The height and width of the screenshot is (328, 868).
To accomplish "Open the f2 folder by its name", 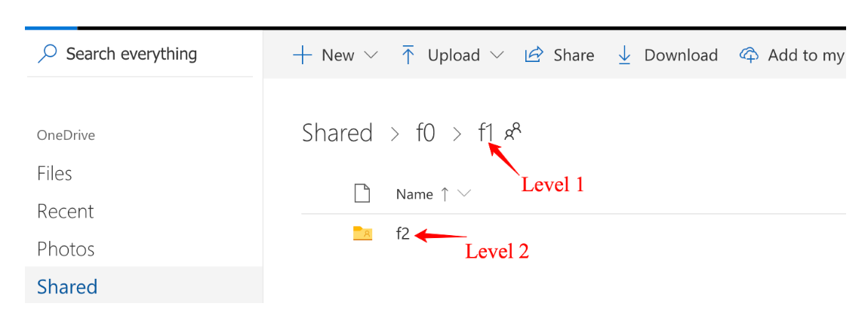I will (403, 234).
